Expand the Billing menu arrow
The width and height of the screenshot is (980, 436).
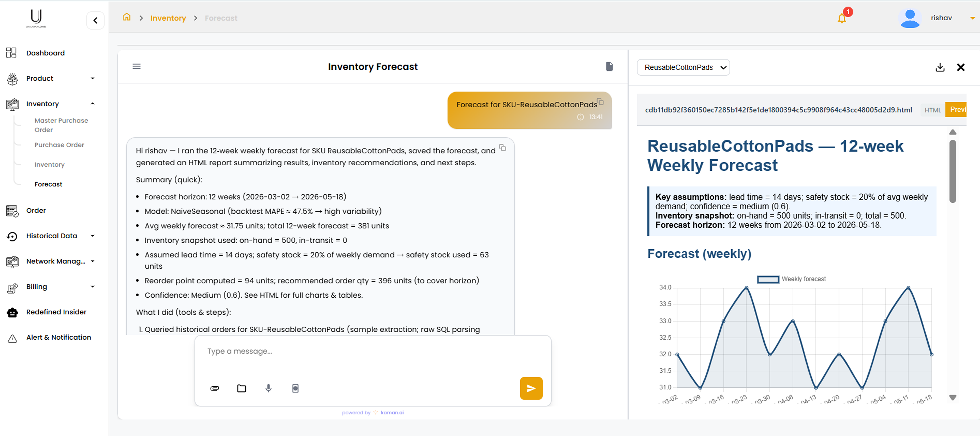pyautogui.click(x=92, y=287)
